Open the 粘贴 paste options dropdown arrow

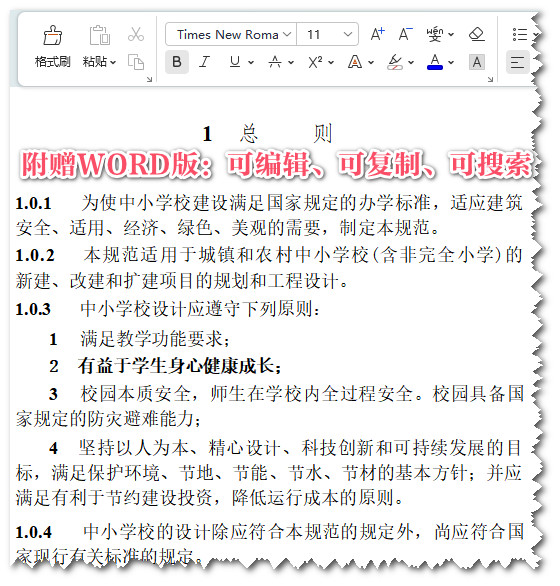pos(113,62)
